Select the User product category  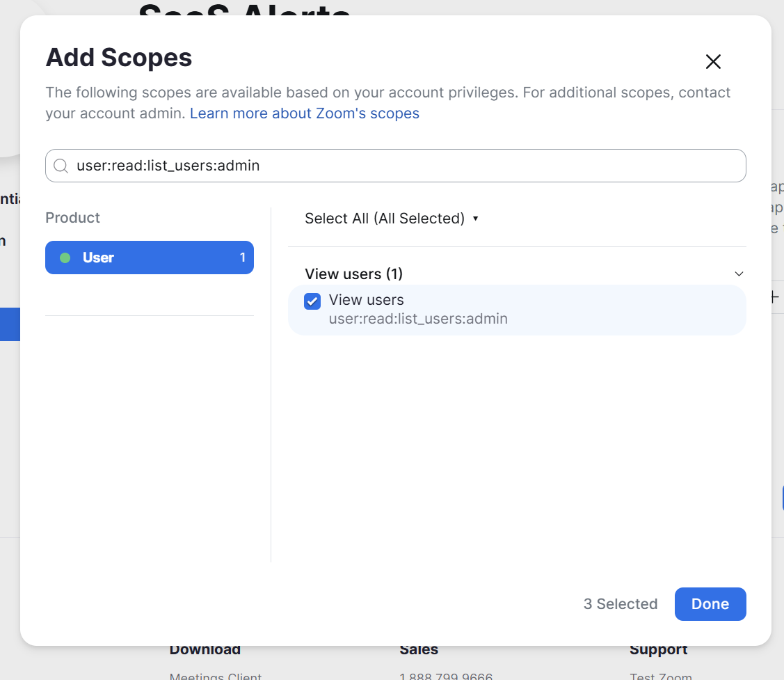point(150,258)
